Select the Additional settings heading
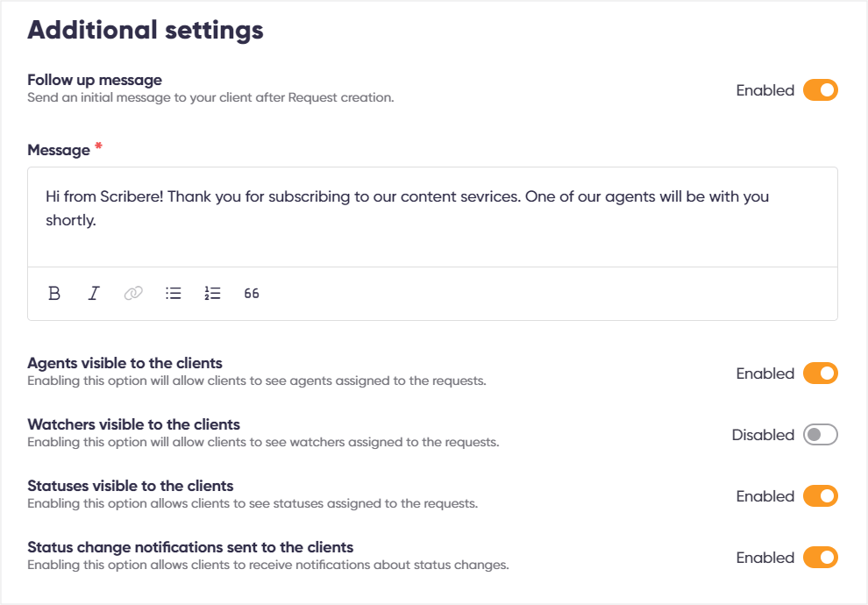 146,30
